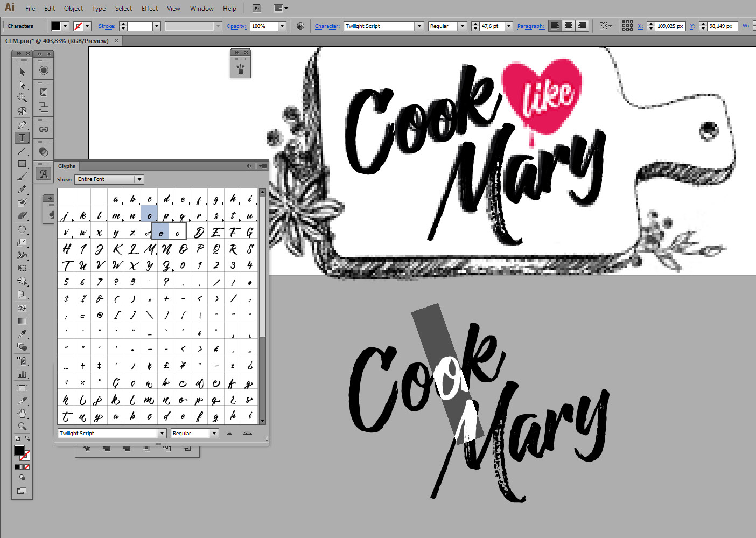756x538 pixels.
Task: Toggle the Glyphs panel icon in dock
Action: click(x=44, y=173)
